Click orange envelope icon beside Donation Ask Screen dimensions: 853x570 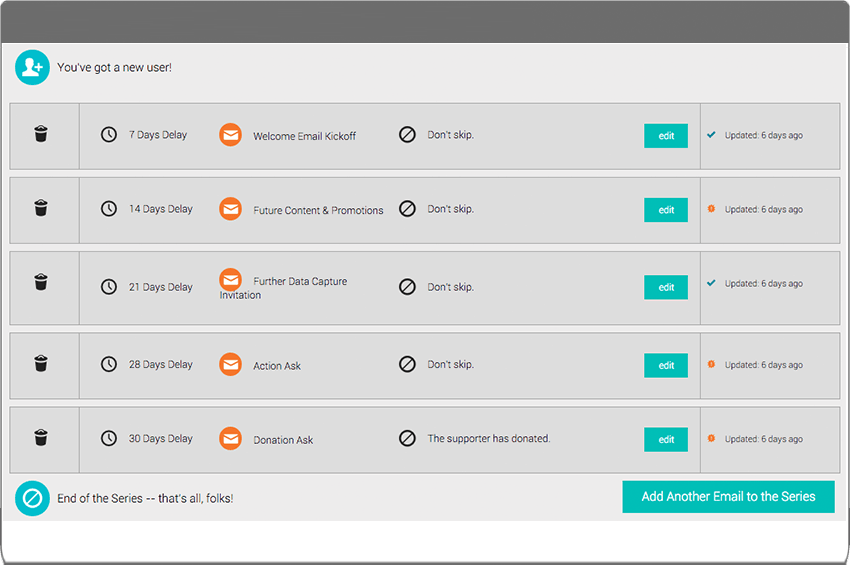pos(231,438)
